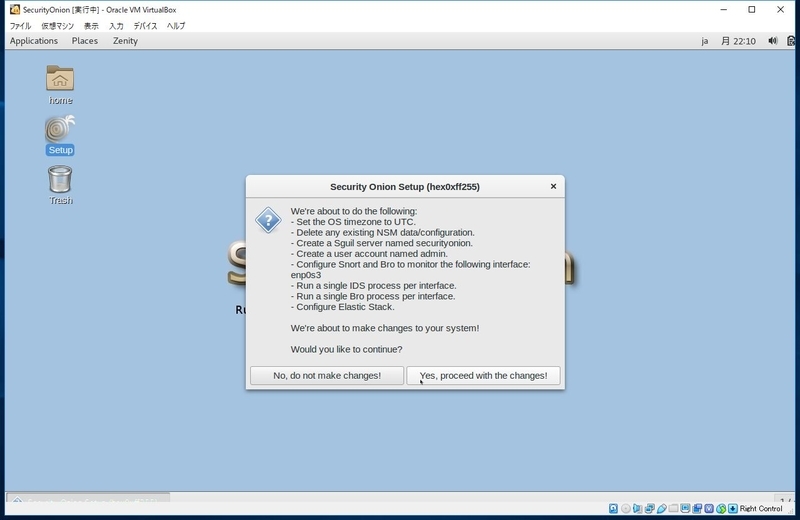Click the VirtualBox optical disc status icon

(x=626, y=508)
